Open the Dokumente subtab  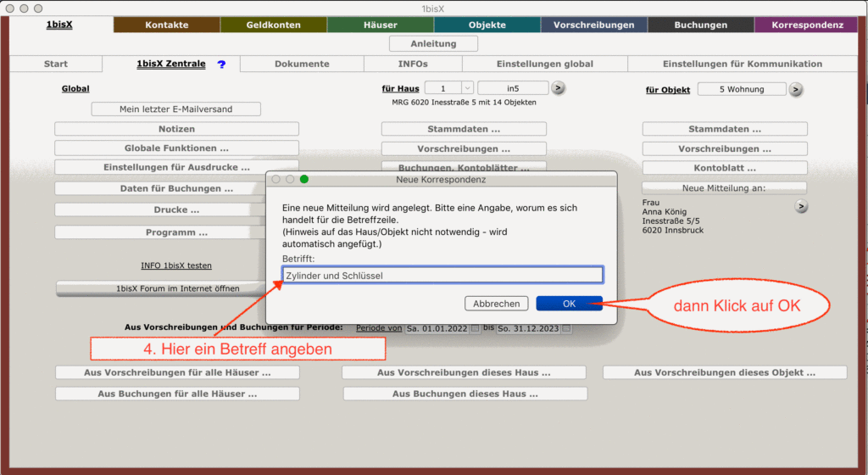(302, 64)
